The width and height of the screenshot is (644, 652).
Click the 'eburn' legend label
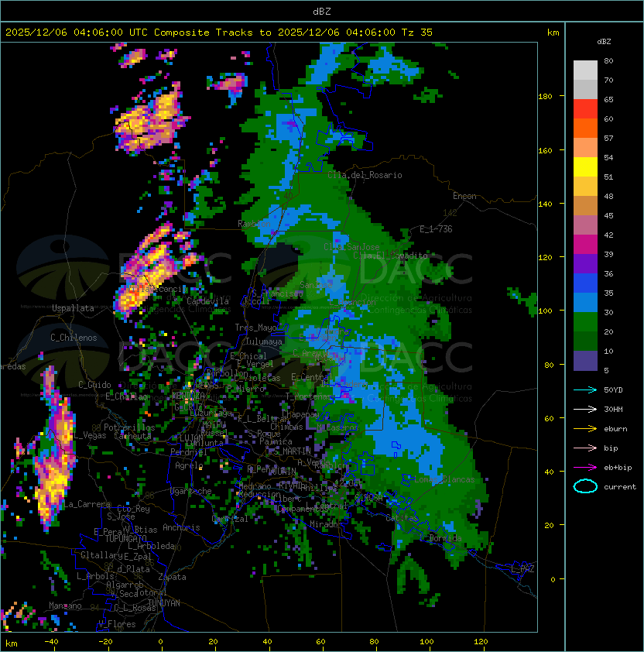pyautogui.click(x=615, y=429)
